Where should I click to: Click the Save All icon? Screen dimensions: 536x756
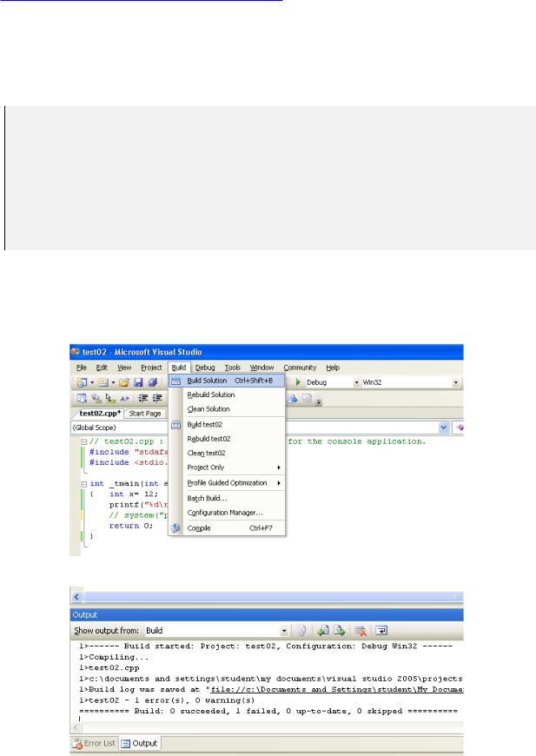click(153, 382)
